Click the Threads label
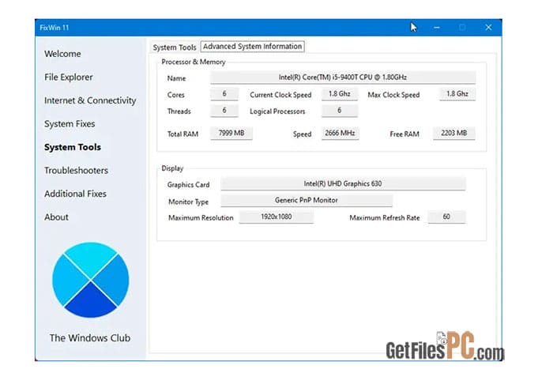 tap(179, 111)
